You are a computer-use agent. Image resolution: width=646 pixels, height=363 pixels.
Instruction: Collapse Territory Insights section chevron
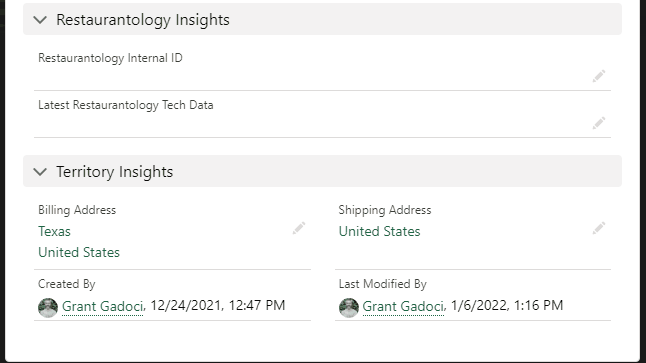(x=40, y=171)
